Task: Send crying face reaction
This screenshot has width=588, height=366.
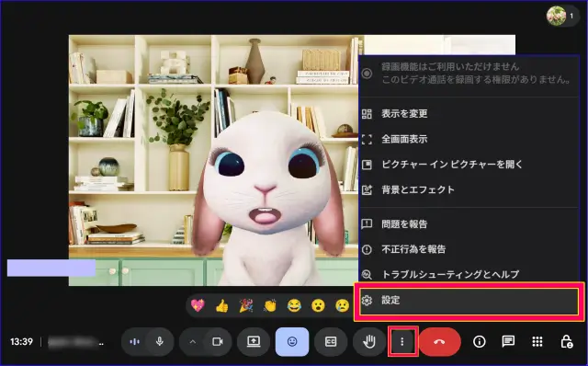Action: tap(342, 305)
